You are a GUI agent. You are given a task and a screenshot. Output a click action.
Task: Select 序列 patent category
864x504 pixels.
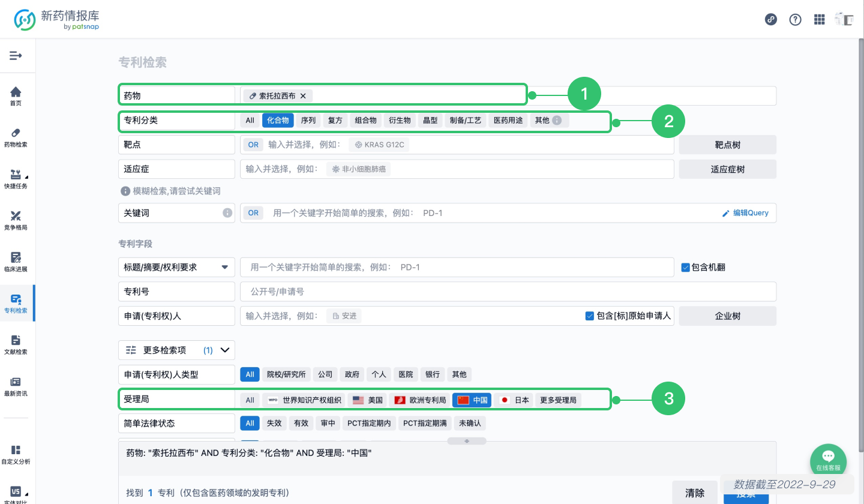click(x=308, y=121)
